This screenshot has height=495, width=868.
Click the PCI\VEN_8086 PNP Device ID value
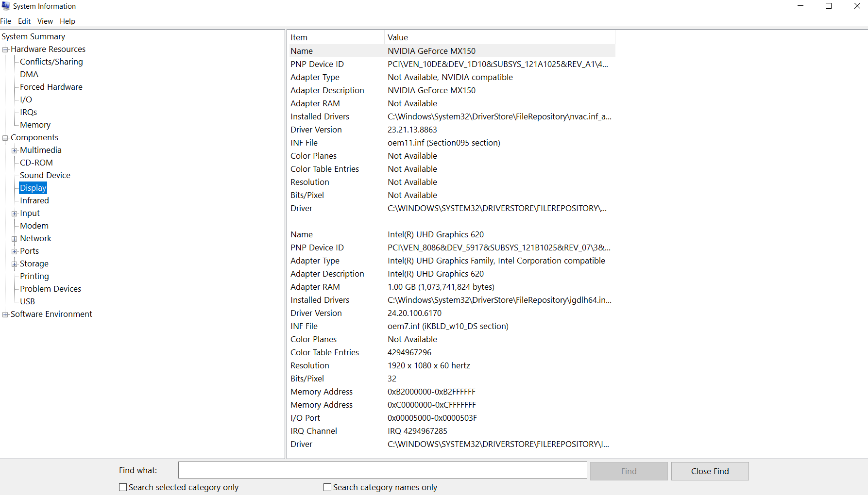pyautogui.click(x=499, y=247)
